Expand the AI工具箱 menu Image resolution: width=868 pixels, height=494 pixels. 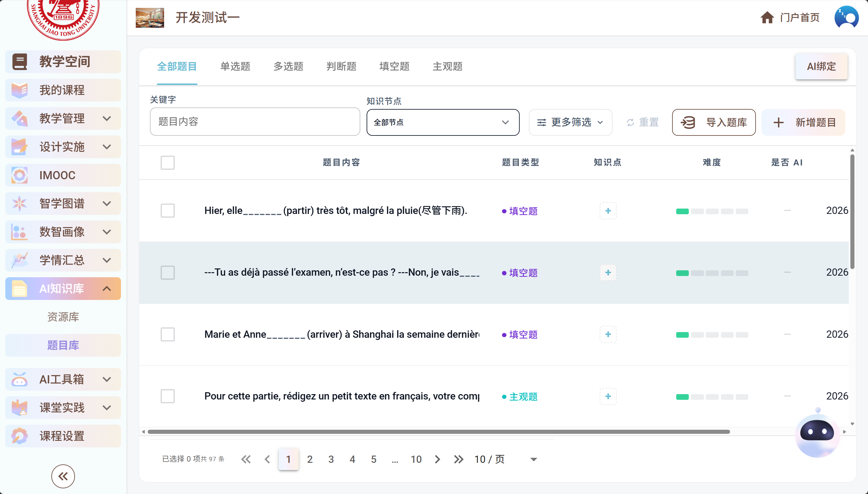(x=107, y=379)
